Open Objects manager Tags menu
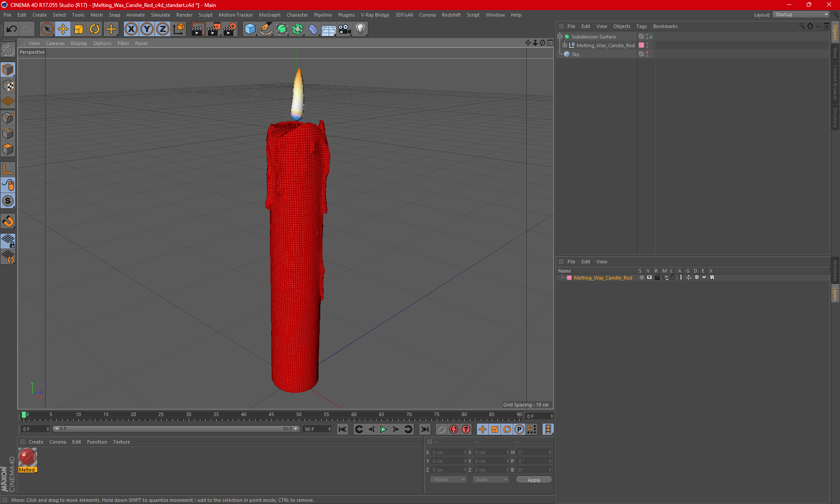The image size is (840, 504). [x=641, y=26]
